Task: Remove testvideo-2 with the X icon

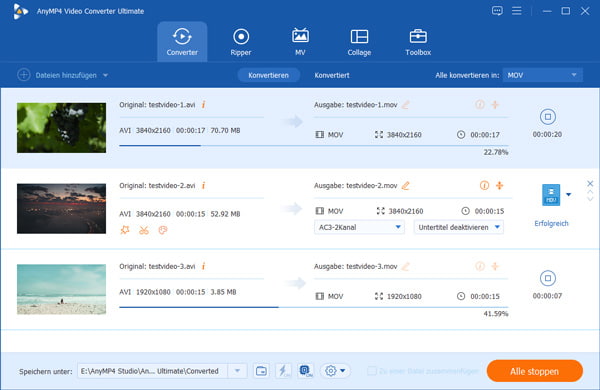Action: point(590,184)
